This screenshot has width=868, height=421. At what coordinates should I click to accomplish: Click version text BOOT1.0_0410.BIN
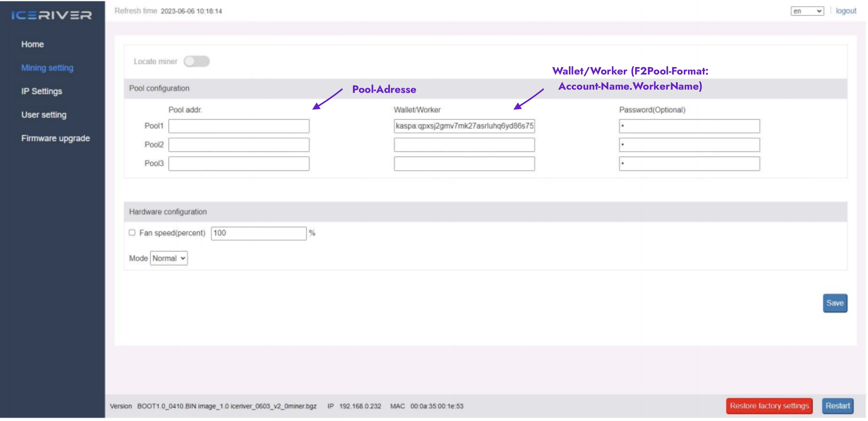[x=166, y=406]
